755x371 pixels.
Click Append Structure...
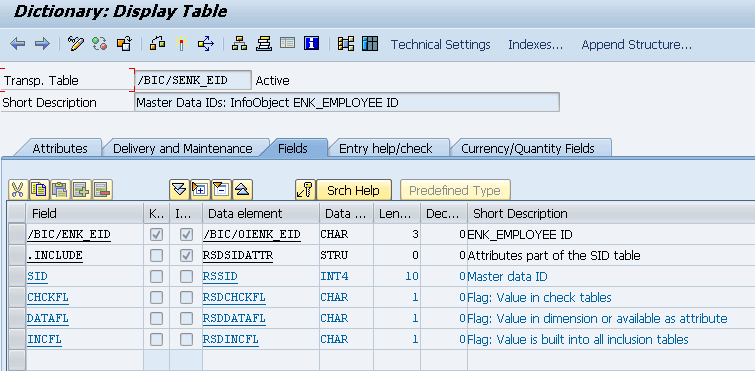point(637,44)
